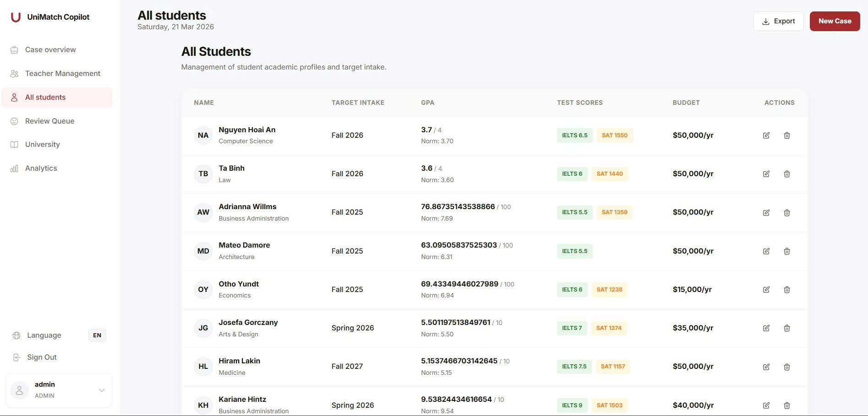Click the $35,000/yr budget value
The image size is (868, 416).
click(x=693, y=328)
